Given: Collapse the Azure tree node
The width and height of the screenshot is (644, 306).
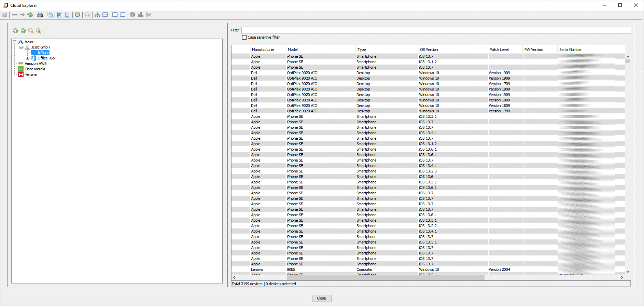Looking at the screenshot, I should (x=15, y=42).
